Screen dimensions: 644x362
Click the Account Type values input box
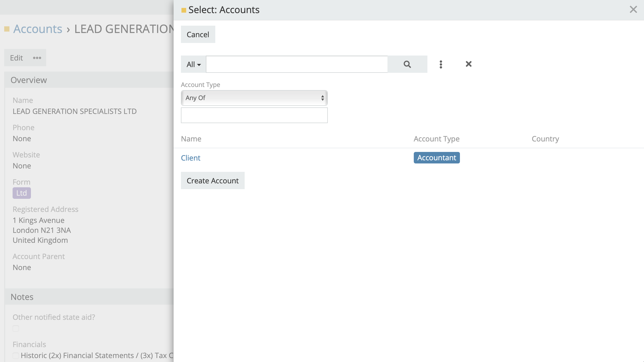(254, 115)
